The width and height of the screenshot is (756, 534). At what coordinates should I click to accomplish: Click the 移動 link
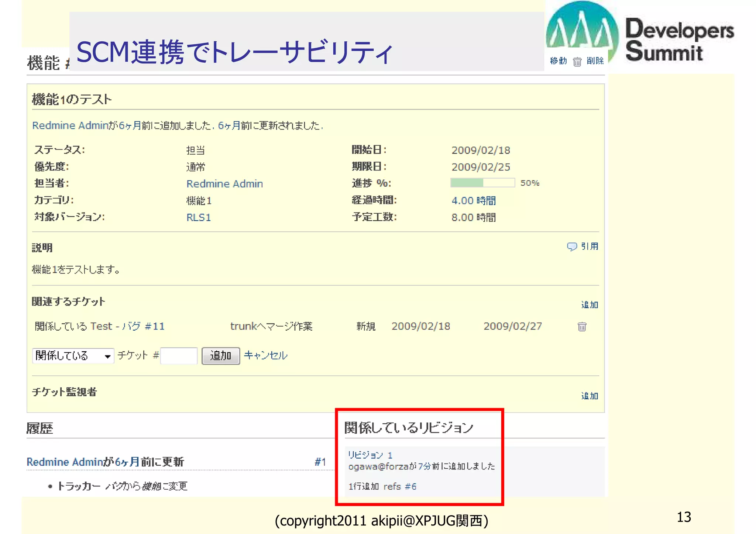(558, 61)
